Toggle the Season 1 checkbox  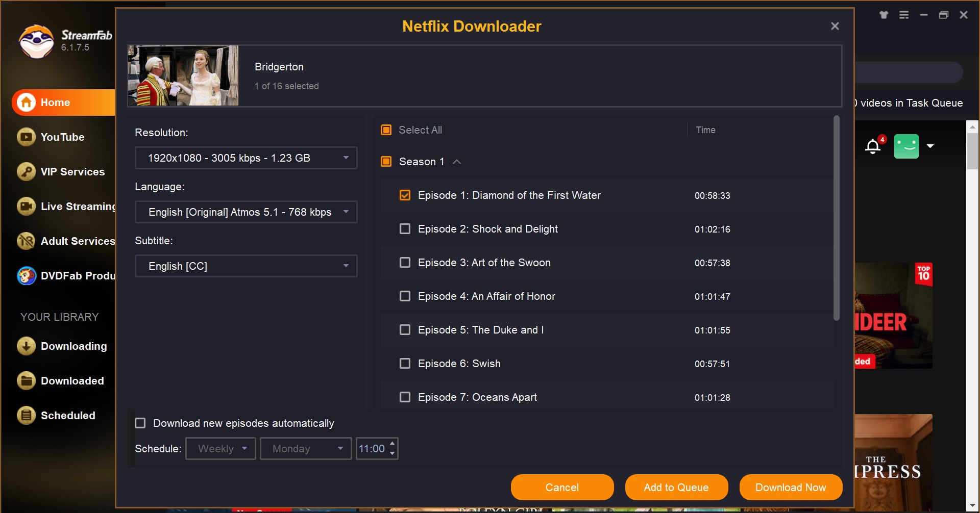(386, 162)
